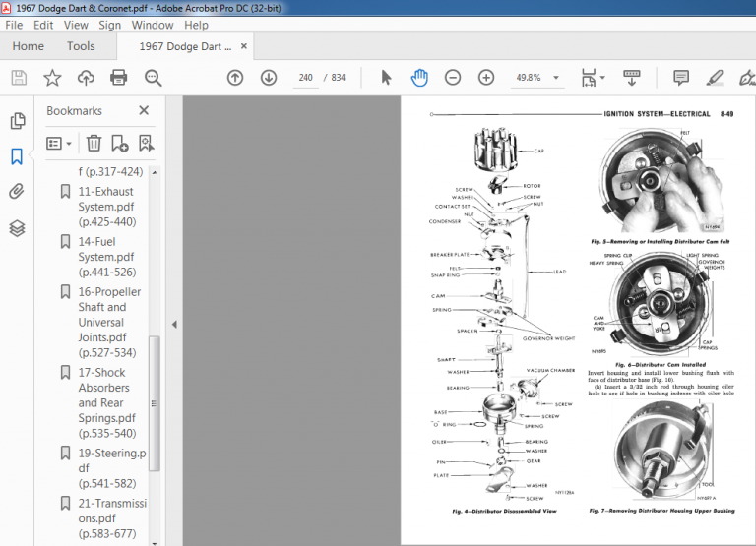Click the bookmarks scroll down arrow
The width and height of the screenshot is (756, 546).
155,543
